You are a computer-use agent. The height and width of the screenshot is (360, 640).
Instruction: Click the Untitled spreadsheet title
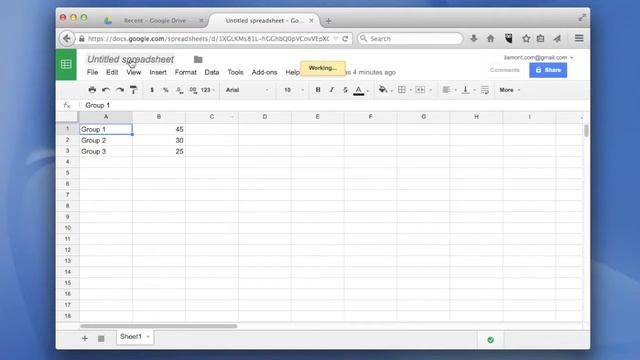click(131, 60)
